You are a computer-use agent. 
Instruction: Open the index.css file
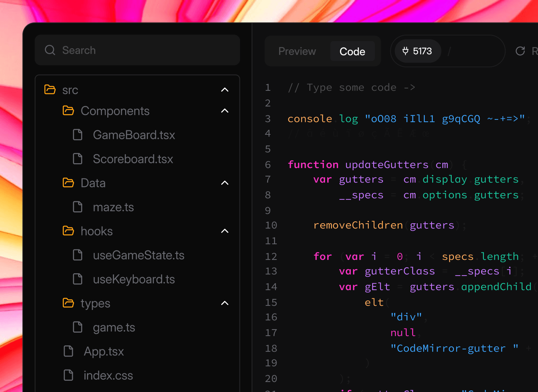tap(108, 375)
